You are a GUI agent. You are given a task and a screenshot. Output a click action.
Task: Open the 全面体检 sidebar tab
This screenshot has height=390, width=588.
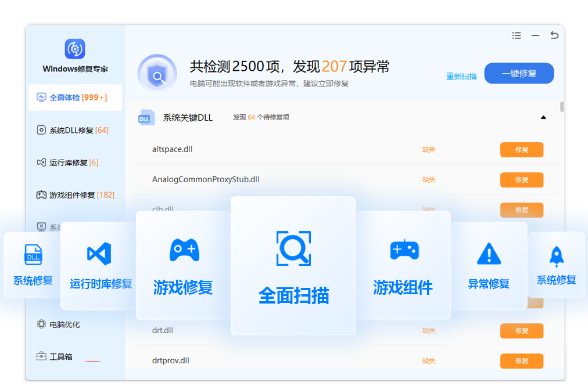click(x=75, y=98)
